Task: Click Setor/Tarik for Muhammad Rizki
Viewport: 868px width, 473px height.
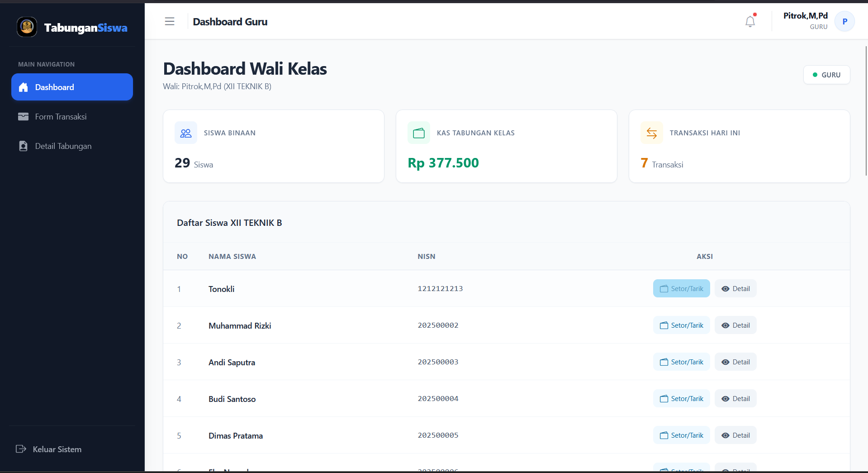Action: 681,325
